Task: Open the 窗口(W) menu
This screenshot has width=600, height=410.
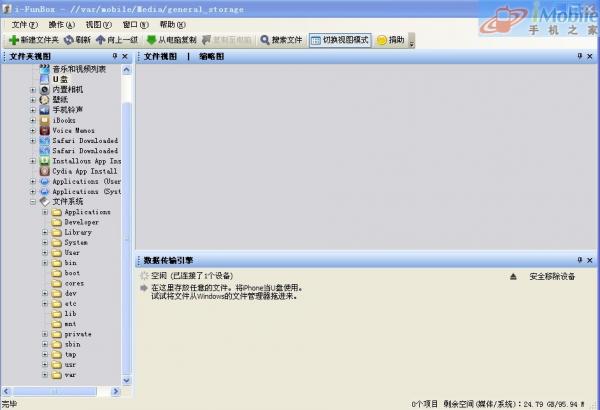Action: pyautogui.click(x=135, y=25)
